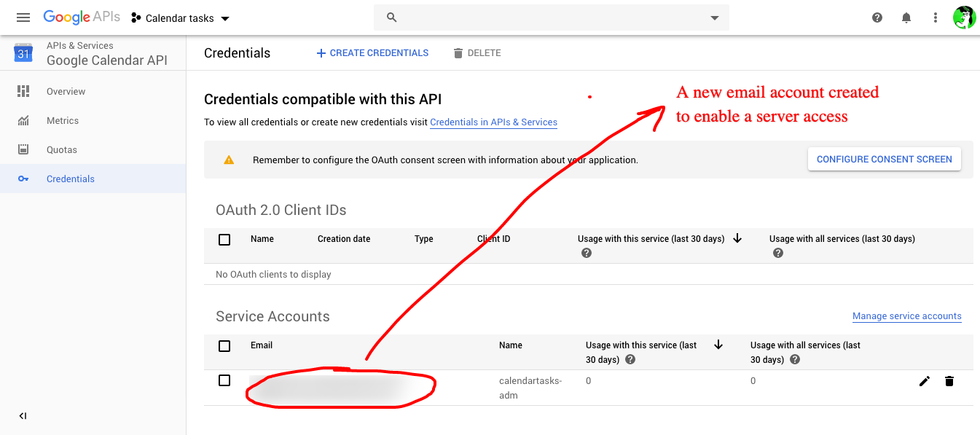The image size is (980, 435).
Task: Sort OAuth clients by Name column
Action: (262, 239)
